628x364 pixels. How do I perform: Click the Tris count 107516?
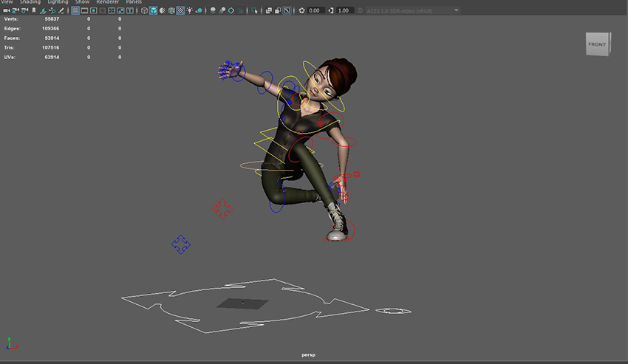point(50,48)
